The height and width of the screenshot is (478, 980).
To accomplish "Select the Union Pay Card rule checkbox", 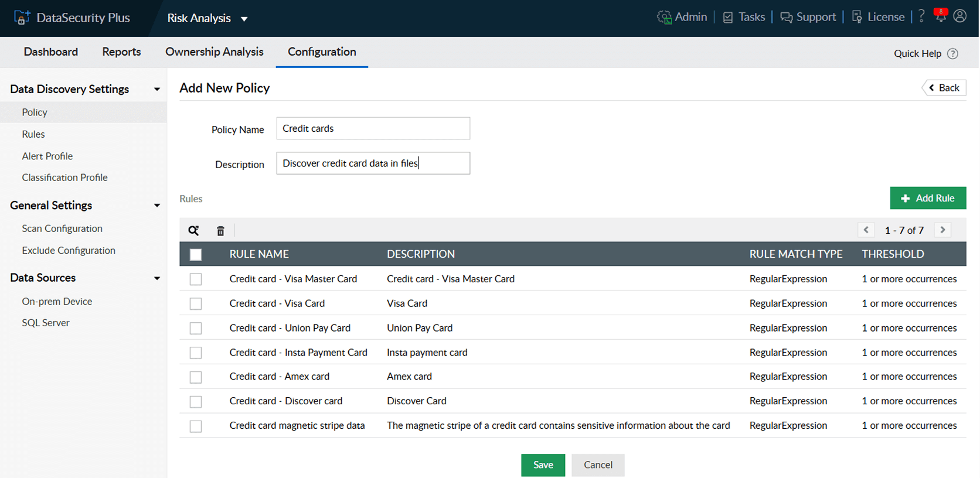I will click(196, 328).
